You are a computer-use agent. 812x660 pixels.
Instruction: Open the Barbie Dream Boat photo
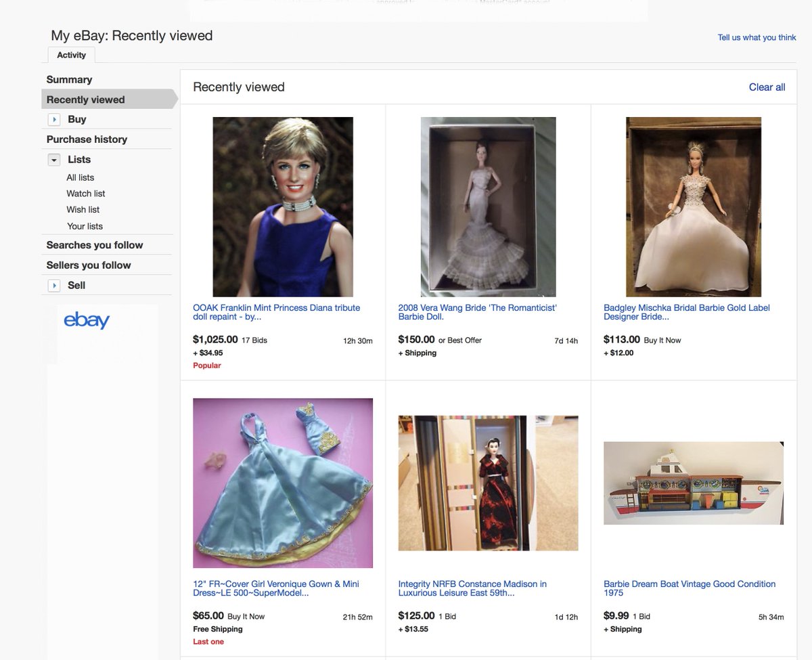click(694, 483)
